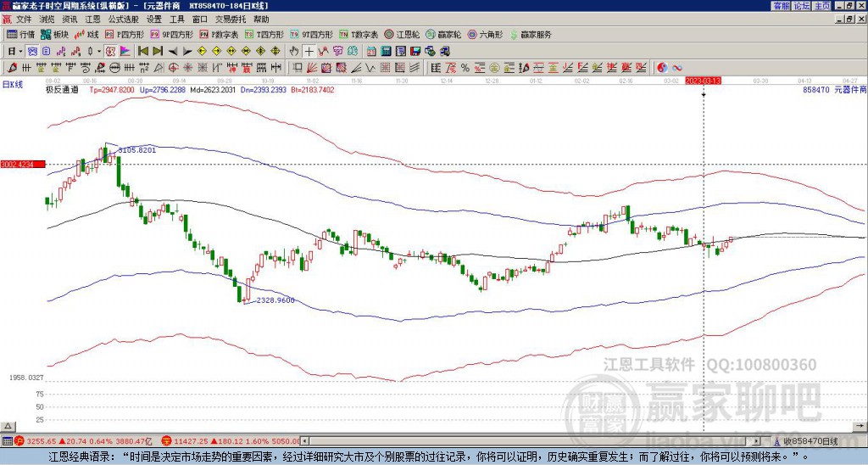Open the calendar icon
868x465 pixels.
[371, 52]
